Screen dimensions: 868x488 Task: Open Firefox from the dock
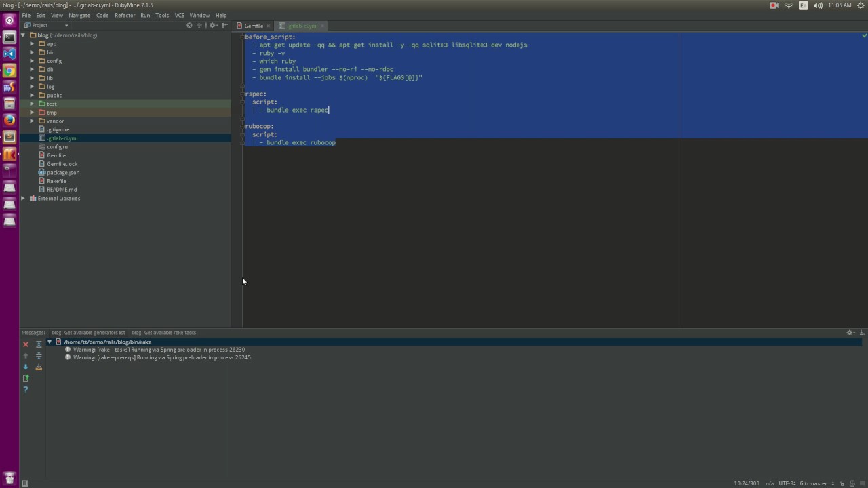tap(9, 120)
